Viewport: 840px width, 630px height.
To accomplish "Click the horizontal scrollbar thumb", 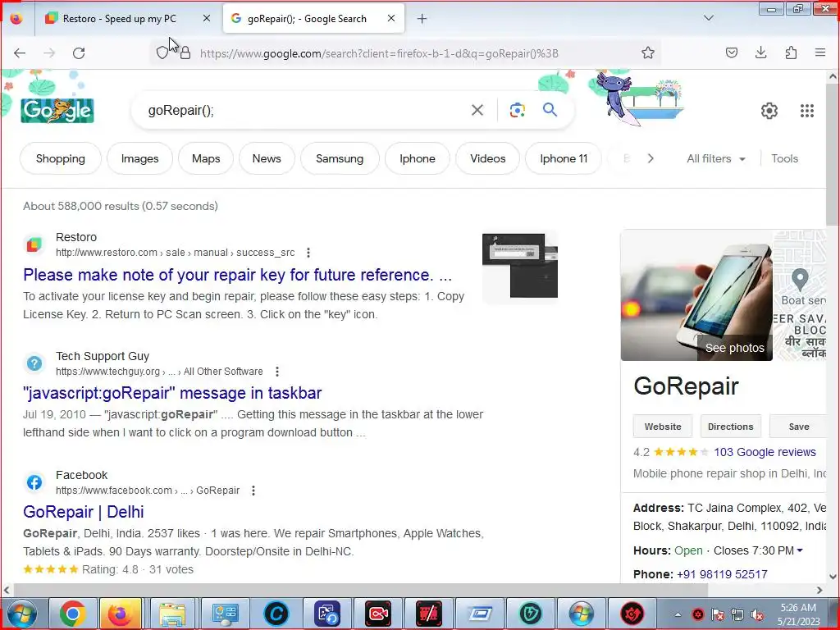I will coord(359,590).
